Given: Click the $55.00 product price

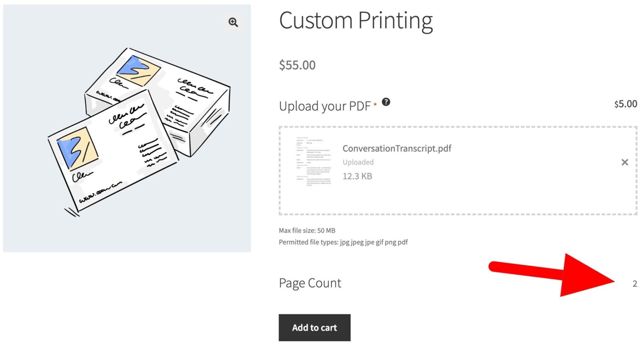Looking at the screenshot, I should [x=297, y=65].
